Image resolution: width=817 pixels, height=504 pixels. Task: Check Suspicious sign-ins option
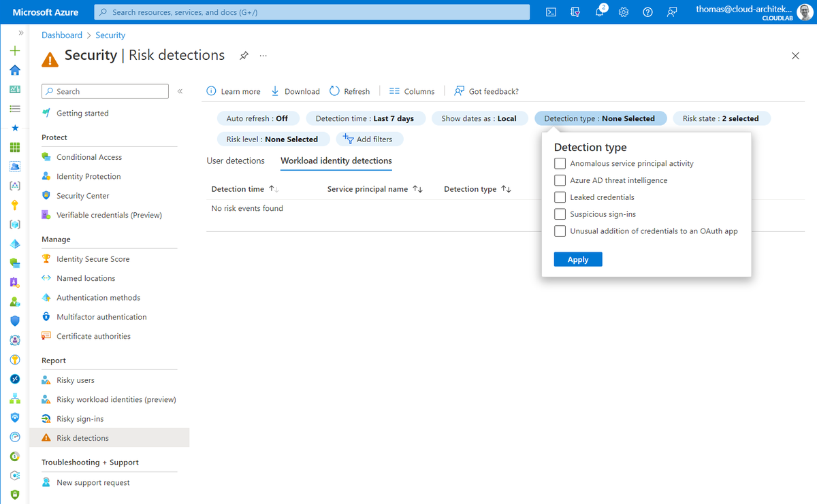(560, 214)
